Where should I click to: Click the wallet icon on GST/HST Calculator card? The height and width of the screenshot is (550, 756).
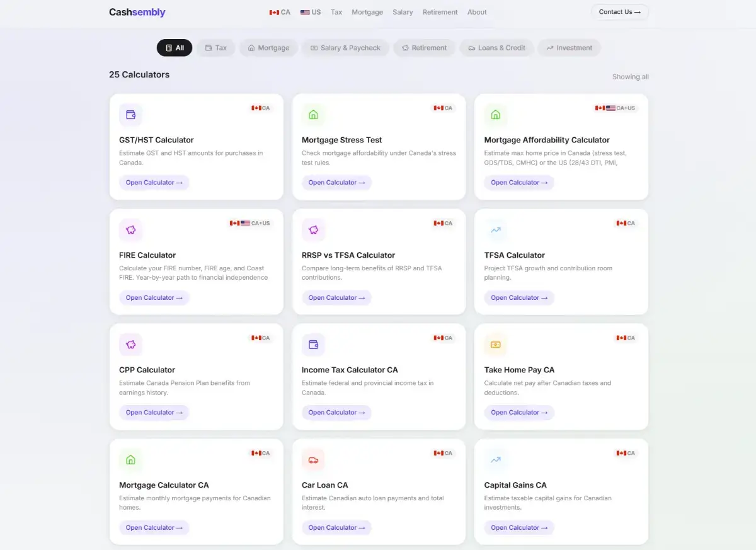(x=130, y=115)
